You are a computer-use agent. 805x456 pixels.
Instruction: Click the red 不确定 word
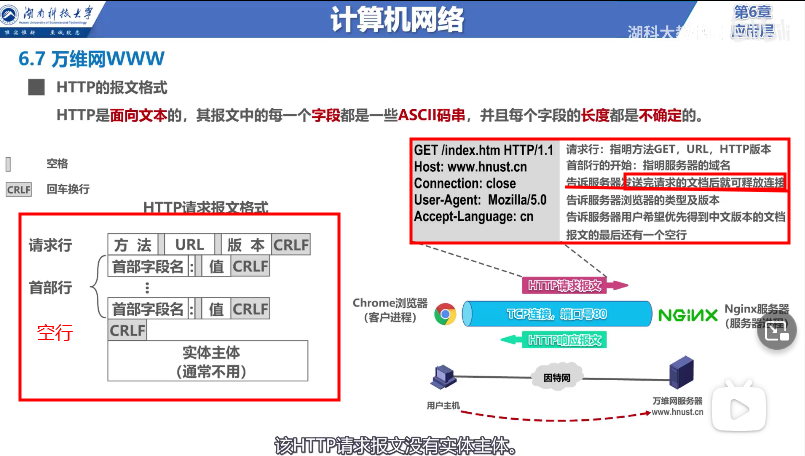(x=660, y=115)
